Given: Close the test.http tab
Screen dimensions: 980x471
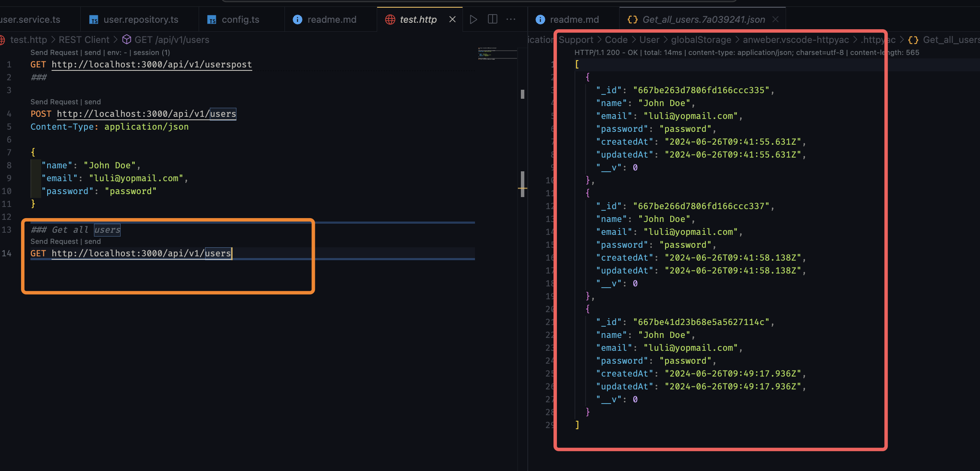Looking at the screenshot, I should coord(452,19).
